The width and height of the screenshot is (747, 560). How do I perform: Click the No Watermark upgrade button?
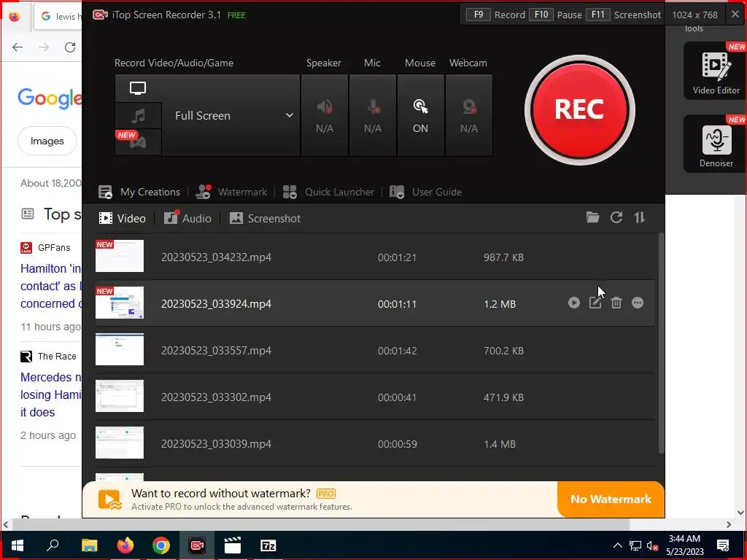point(611,499)
